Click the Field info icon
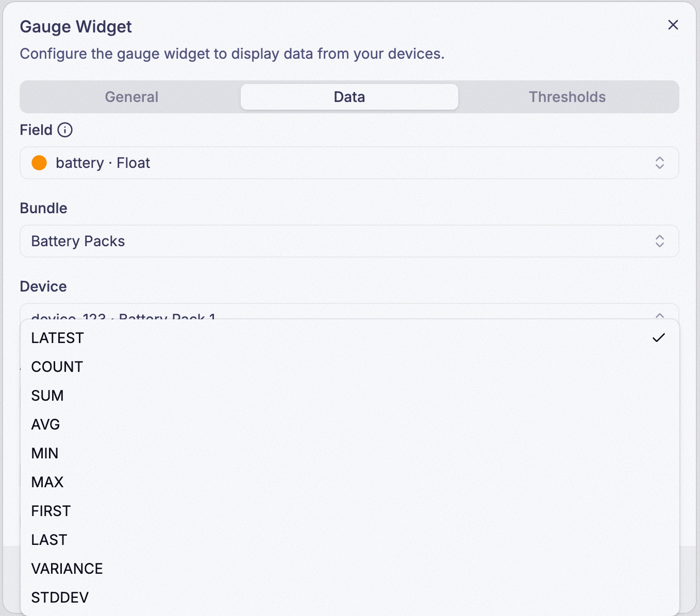The image size is (700, 616). click(x=65, y=130)
